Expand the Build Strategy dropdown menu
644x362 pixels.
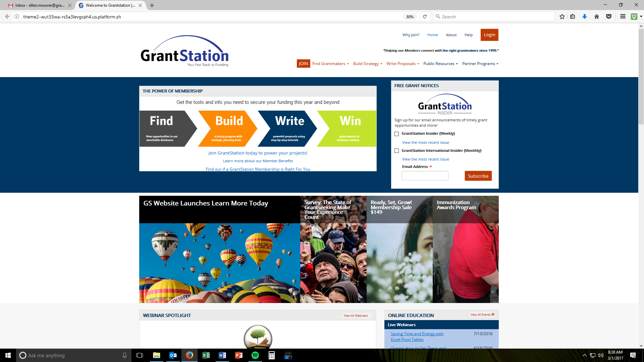pos(368,64)
